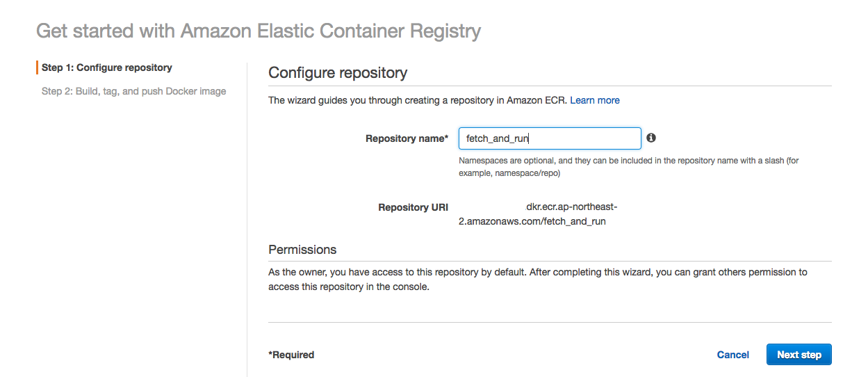The image size is (868, 377).
Task: Click the orange active-step marker bar
Action: (37, 67)
